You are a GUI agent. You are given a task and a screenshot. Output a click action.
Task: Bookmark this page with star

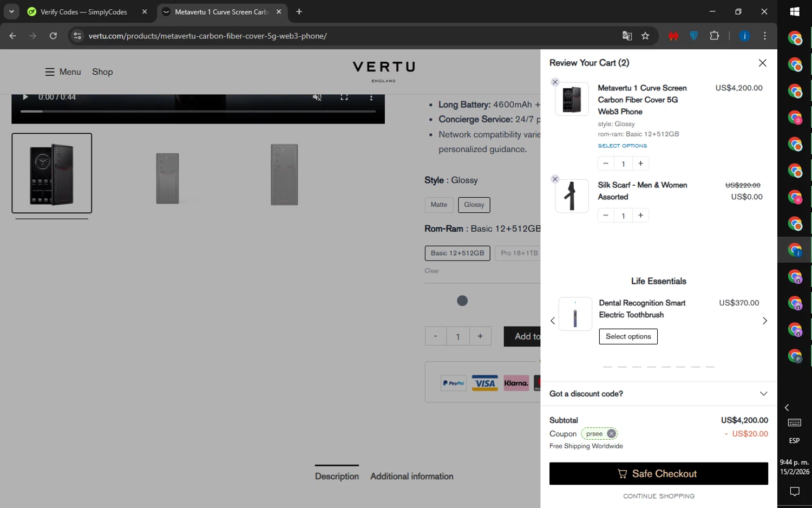pyautogui.click(x=645, y=36)
